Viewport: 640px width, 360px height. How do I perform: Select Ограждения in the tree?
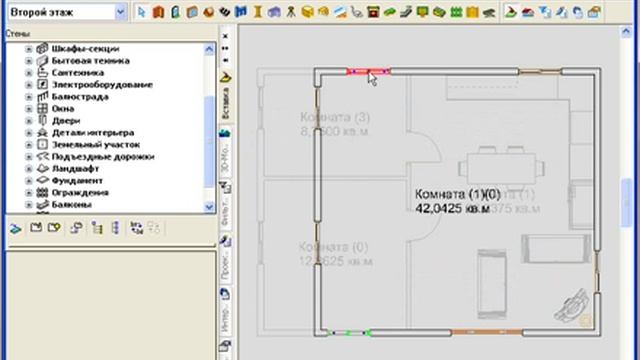80,193
